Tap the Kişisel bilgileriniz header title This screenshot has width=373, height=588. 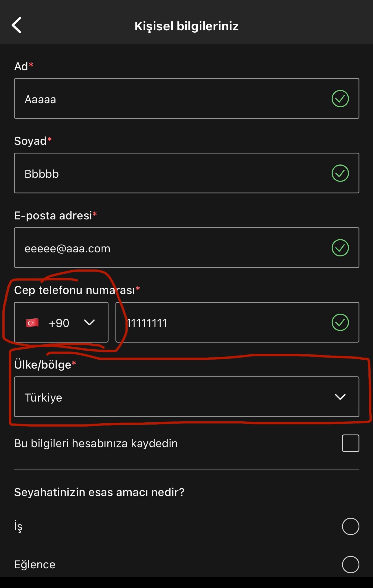tap(186, 26)
